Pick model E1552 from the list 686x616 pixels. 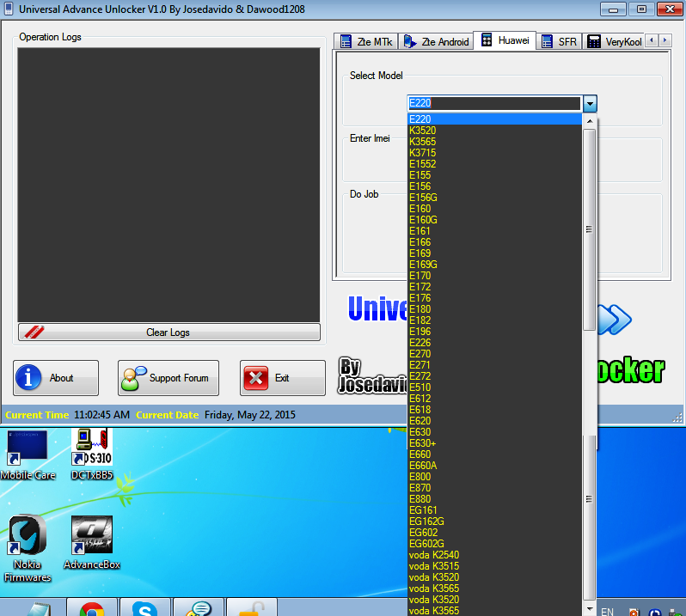click(x=494, y=164)
